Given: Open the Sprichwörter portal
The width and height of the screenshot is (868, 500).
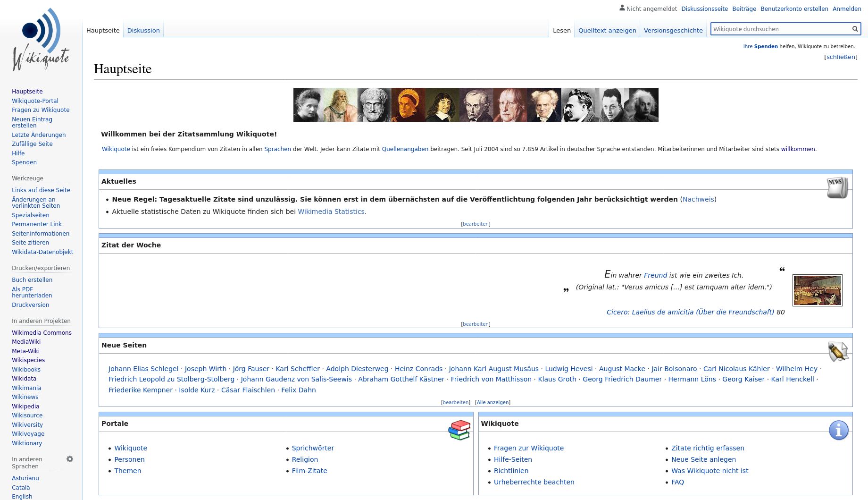Looking at the screenshot, I should point(313,448).
